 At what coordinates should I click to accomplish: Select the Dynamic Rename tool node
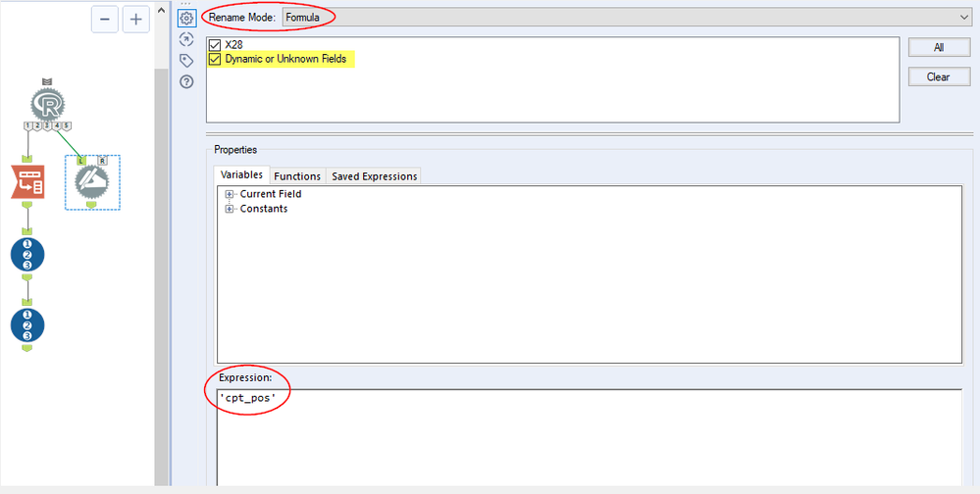point(92,182)
